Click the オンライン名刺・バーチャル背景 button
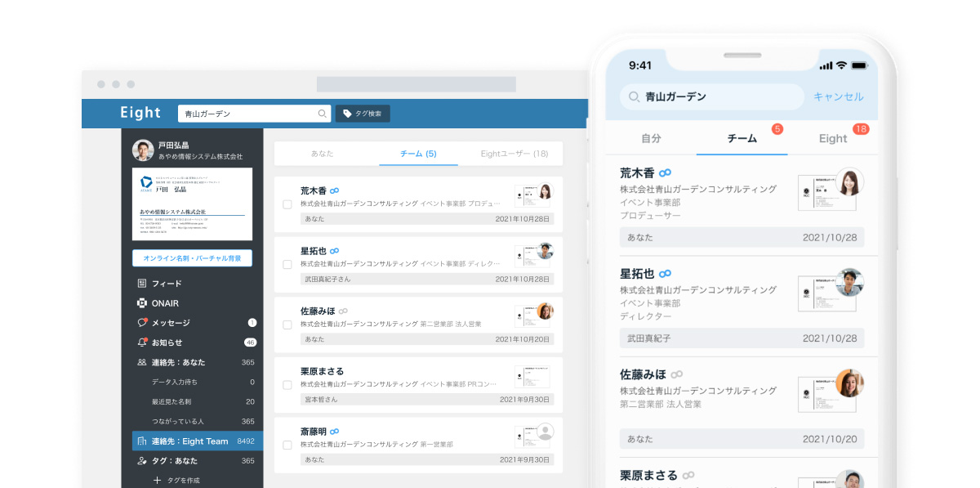 (192, 257)
